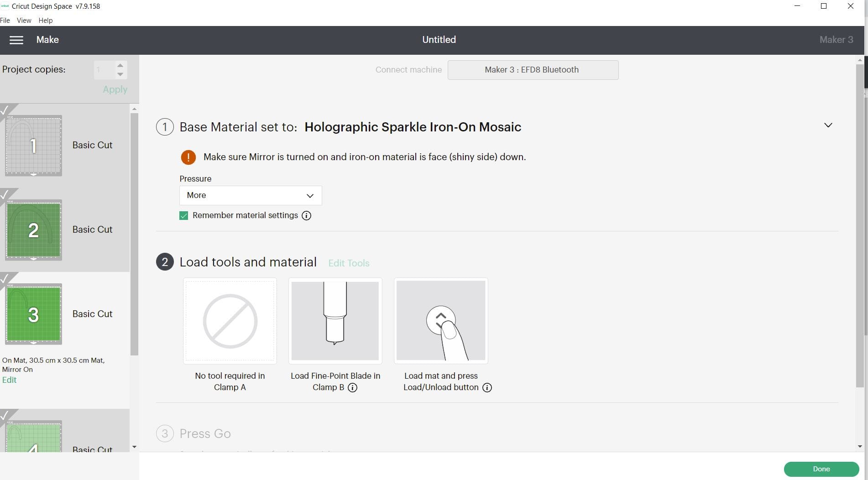Select mat 3 green thumbnail
The width and height of the screenshot is (868, 480).
point(33,314)
